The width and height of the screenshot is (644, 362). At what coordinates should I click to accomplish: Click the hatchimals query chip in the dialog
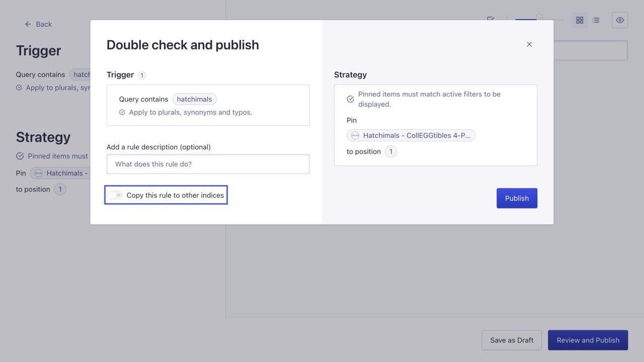pyautogui.click(x=194, y=99)
